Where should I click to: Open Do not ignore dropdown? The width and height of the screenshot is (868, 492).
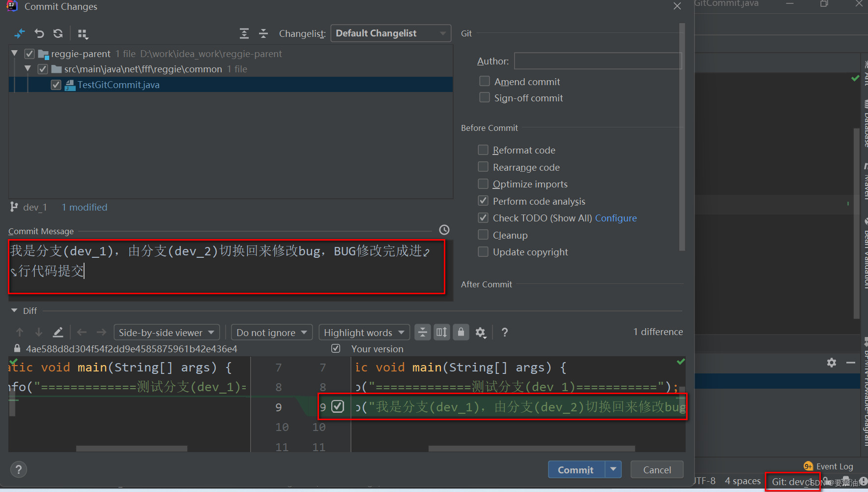(272, 332)
